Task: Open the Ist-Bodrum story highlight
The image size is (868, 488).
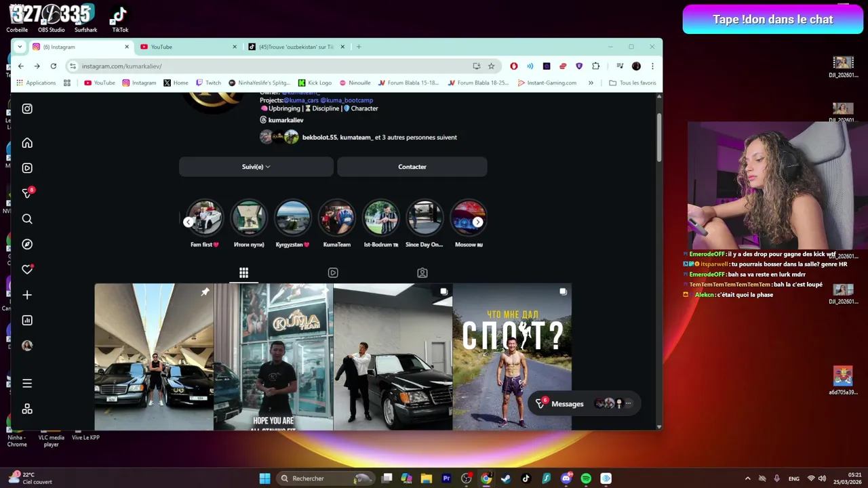Action: pyautogui.click(x=381, y=218)
